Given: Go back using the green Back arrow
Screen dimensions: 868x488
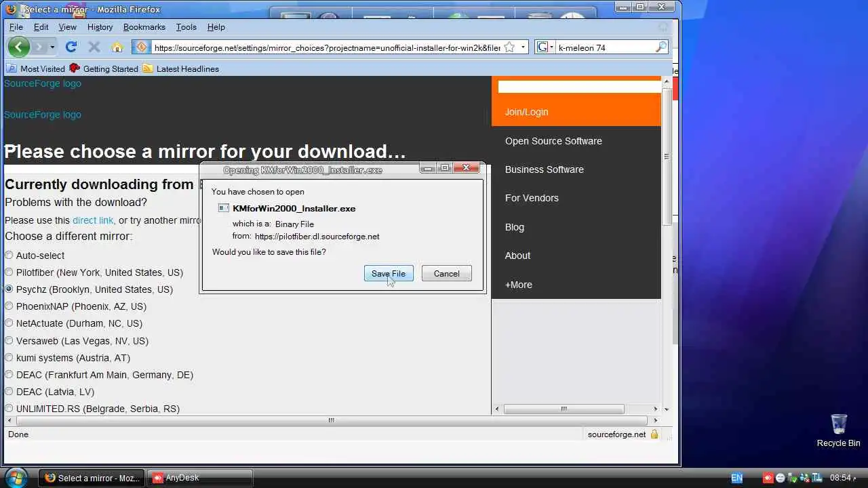Looking at the screenshot, I should 19,47.
